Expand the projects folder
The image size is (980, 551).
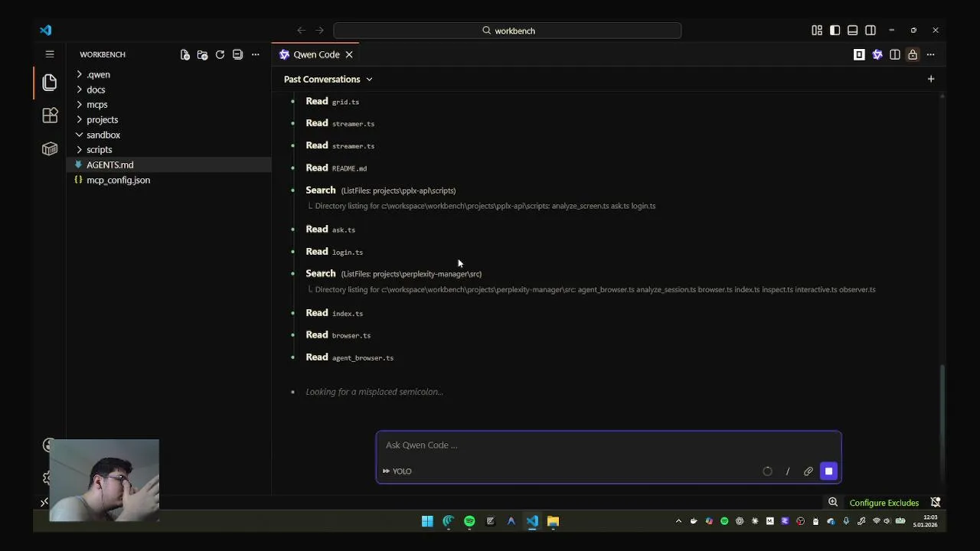(x=168, y=119)
